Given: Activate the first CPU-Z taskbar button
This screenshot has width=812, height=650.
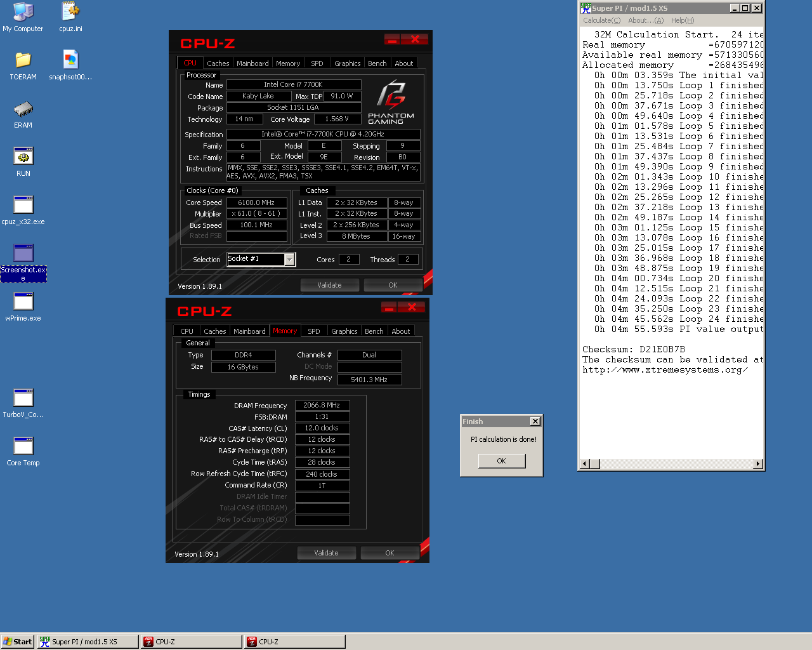Looking at the screenshot, I should coord(191,642).
